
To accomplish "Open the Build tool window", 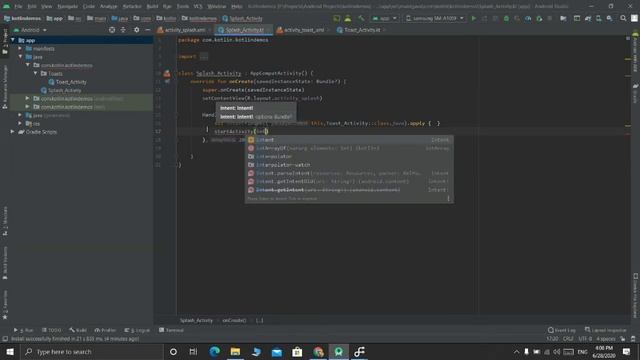I will pos(78,330).
